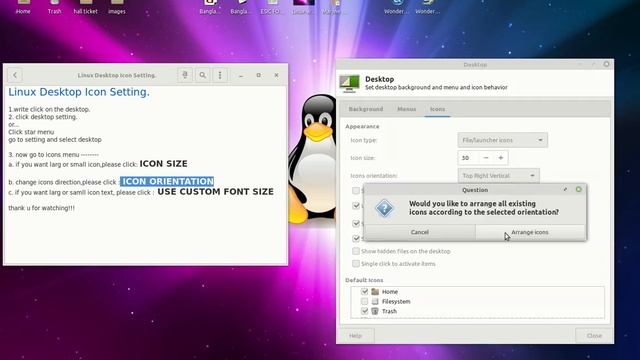Click the highlighted ICON ORIENTATION text

(x=167, y=181)
